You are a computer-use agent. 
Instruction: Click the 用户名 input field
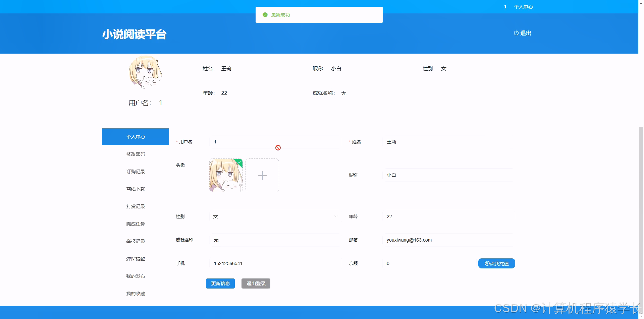[275, 142]
